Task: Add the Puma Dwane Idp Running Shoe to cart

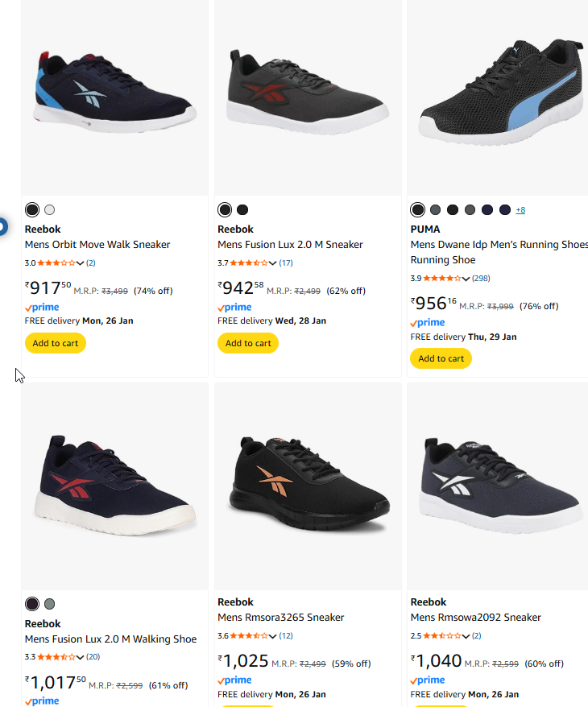Action: (441, 358)
